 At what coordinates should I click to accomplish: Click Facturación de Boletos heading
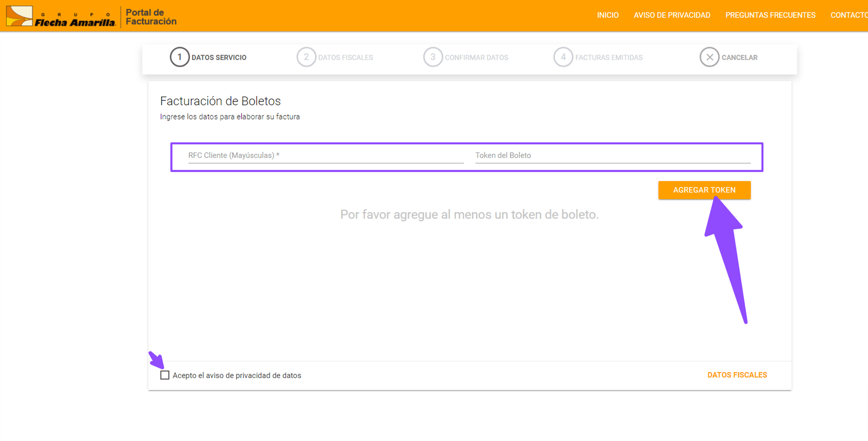coord(220,101)
